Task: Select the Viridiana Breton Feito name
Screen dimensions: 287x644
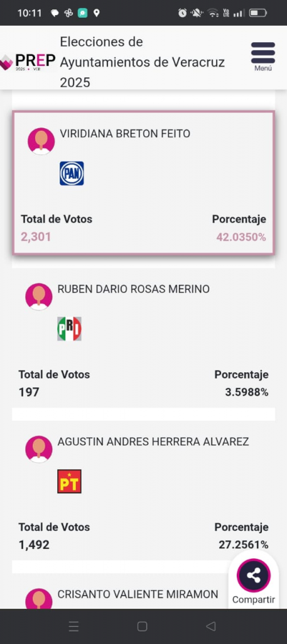Action: coord(125,134)
